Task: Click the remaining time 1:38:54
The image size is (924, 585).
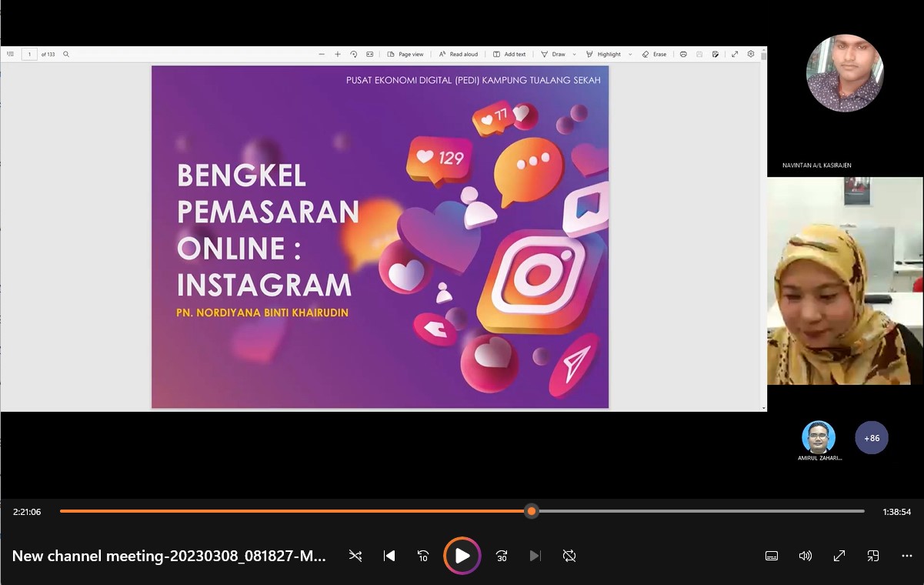Action: (897, 512)
